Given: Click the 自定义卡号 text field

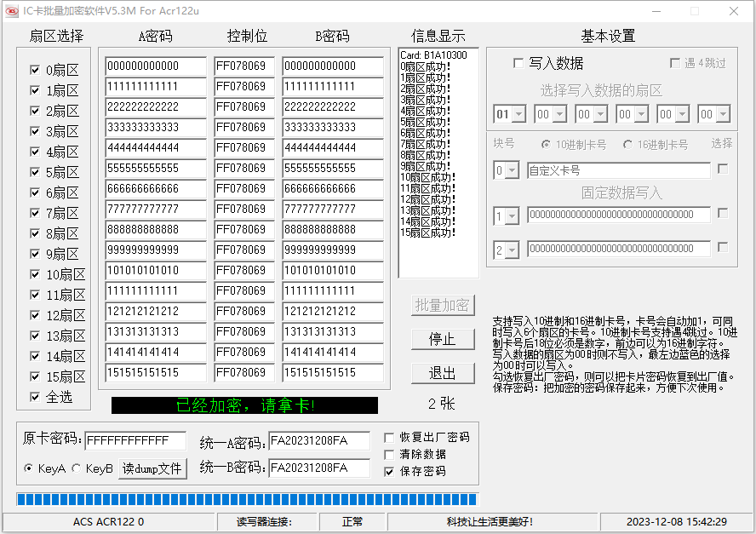Looking at the screenshot, I should pyautogui.click(x=619, y=170).
